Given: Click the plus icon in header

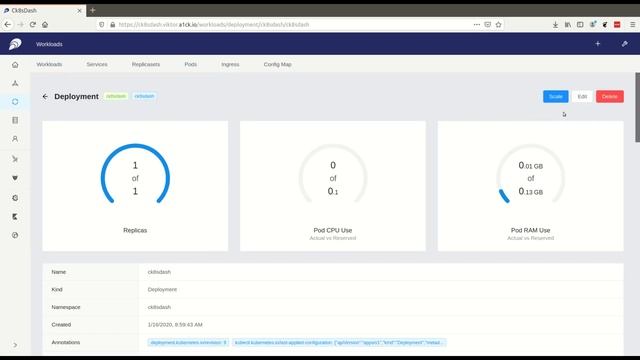Looking at the screenshot, I should click(598, 44).
